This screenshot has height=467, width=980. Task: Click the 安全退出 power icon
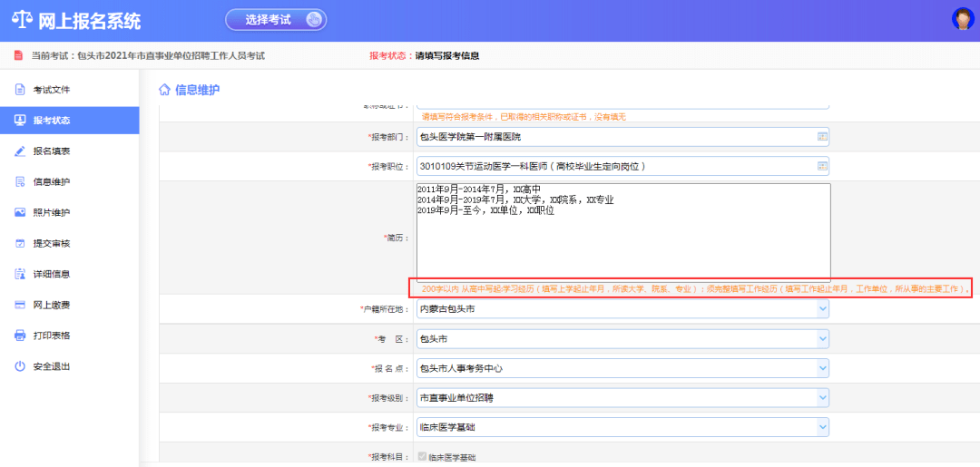pos(20,365)
